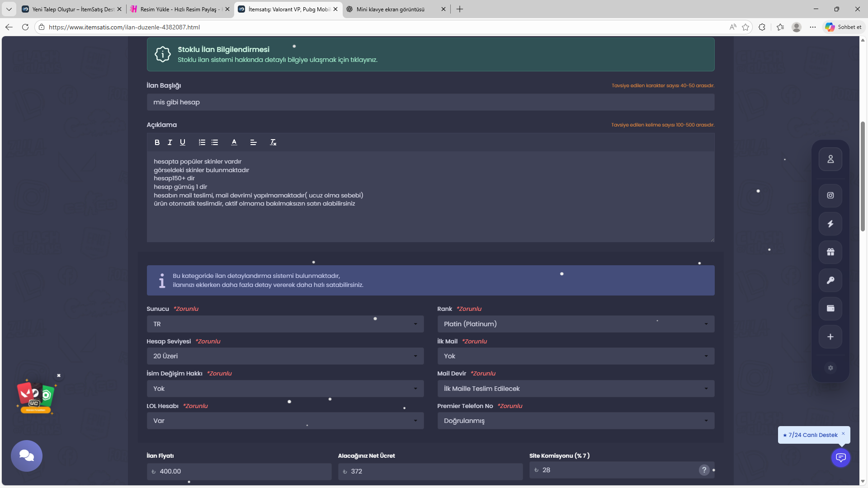Screen dimensions: 868x488
Task: Click the browser address bar URL
Action: coord(124,27)
